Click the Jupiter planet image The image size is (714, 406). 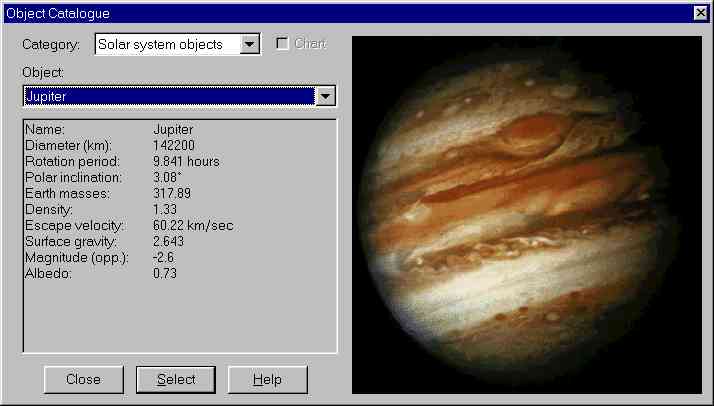(530, 214)
